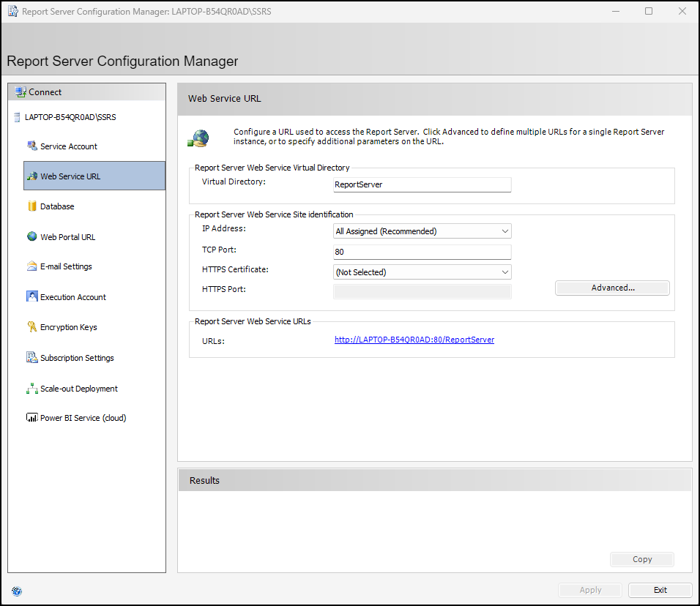Click the Service Account key icon
700x606 pixels.
32,146
